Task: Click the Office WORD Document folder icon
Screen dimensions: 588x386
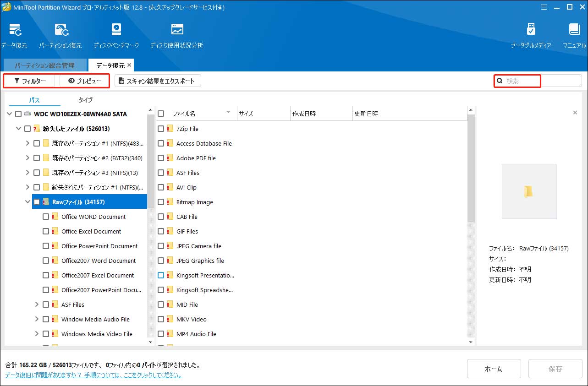Action: tap(55, 217)
